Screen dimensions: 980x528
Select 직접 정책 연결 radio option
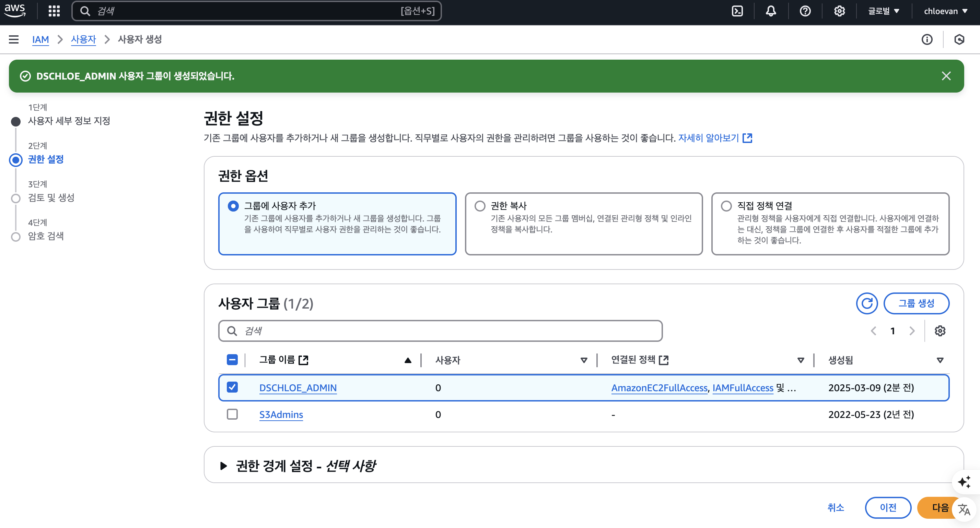coord(726,206)
